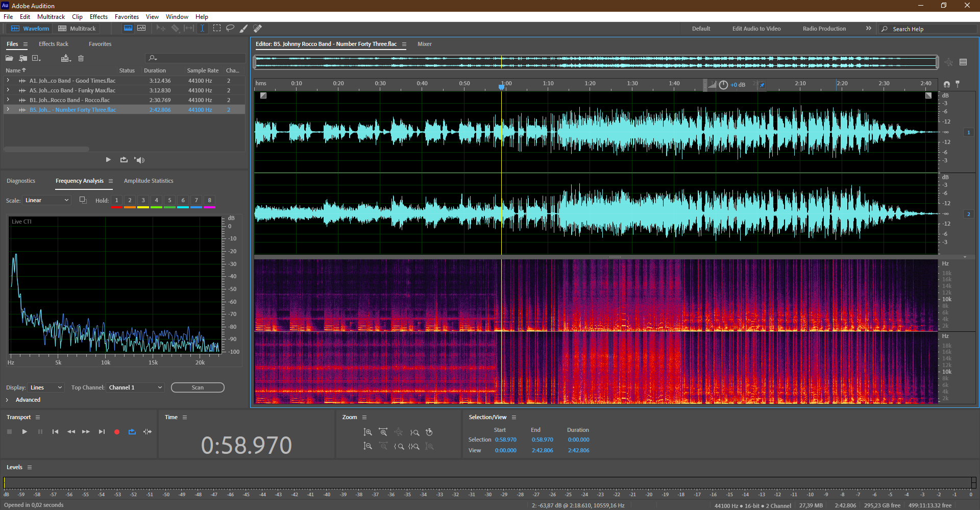Toggle Auto-play speaker icon in Files panel

(139, 160)
